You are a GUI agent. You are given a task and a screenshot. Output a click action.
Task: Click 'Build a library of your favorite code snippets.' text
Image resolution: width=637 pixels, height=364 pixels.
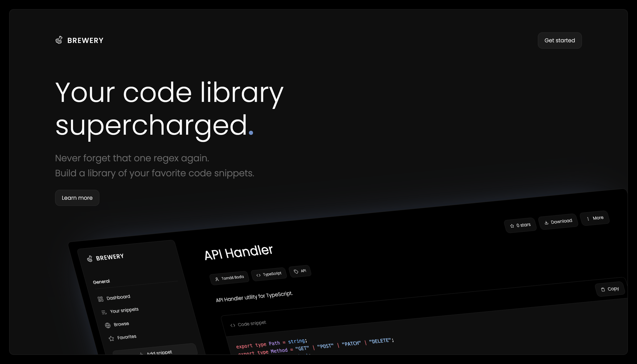pyautogui.click(x=154, y=173)
